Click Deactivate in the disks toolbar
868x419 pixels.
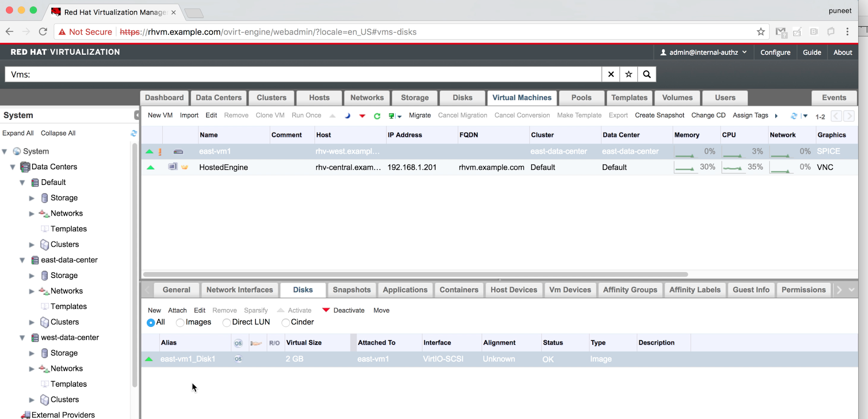(349, 310)
